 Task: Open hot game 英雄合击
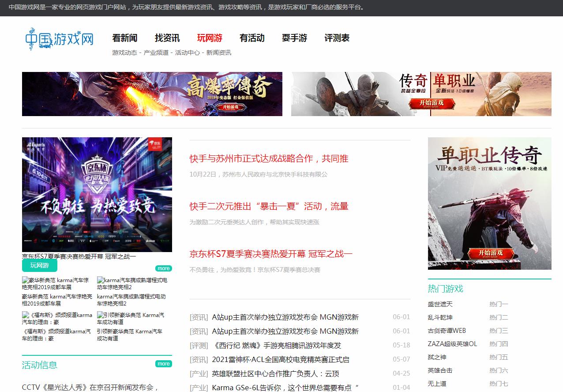coord(440,370)
